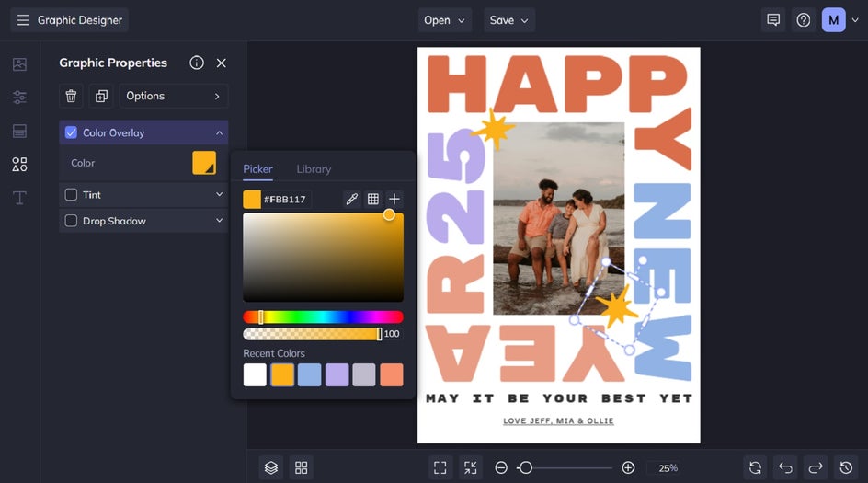Toggle the grid view icon in bottom bar
This screenshot has height=483, width=868.
point(302,468)
